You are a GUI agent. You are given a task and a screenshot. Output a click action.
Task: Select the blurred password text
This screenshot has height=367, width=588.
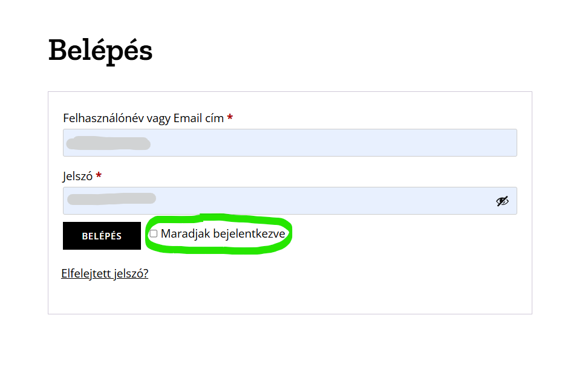[x=111, y=198]
